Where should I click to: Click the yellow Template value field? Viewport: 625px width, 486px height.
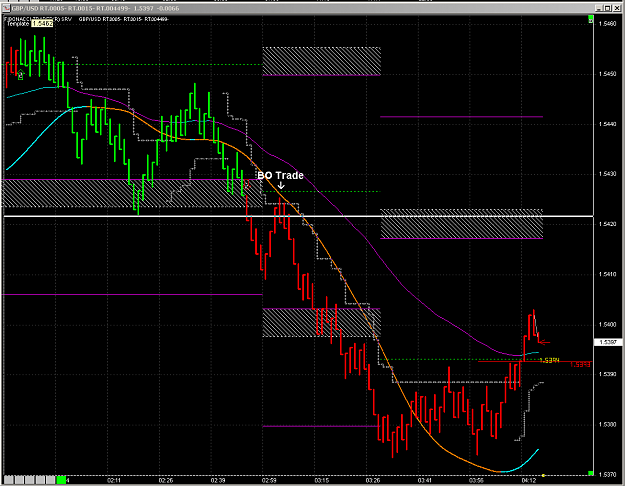(x=42, y=24)
